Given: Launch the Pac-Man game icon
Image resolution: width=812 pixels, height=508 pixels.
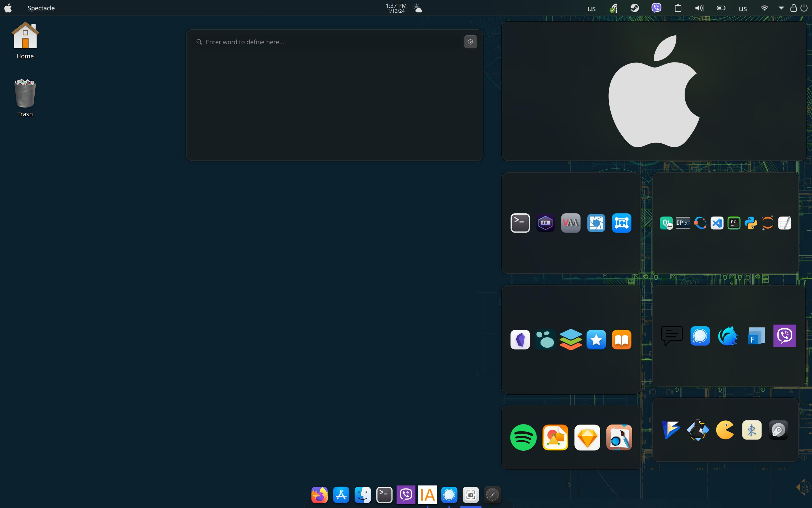Looking at the screenshot, I should click(725, 429).
